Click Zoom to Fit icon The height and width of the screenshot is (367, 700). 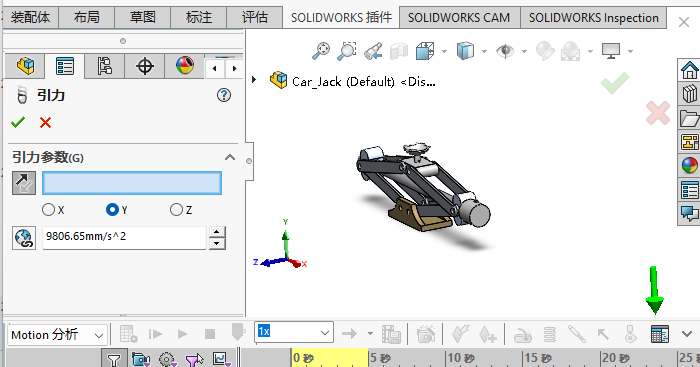[x=321, y=51]
